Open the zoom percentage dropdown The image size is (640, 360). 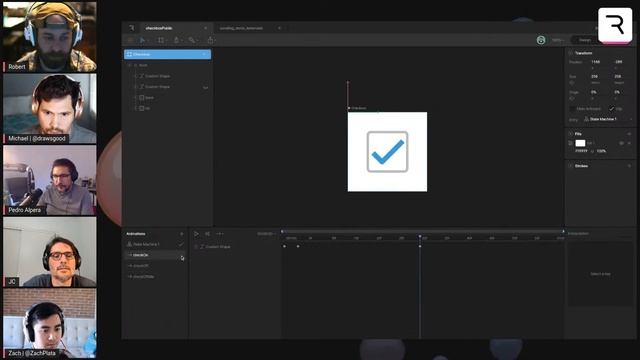pyautogui.click(x=558, y=40)
